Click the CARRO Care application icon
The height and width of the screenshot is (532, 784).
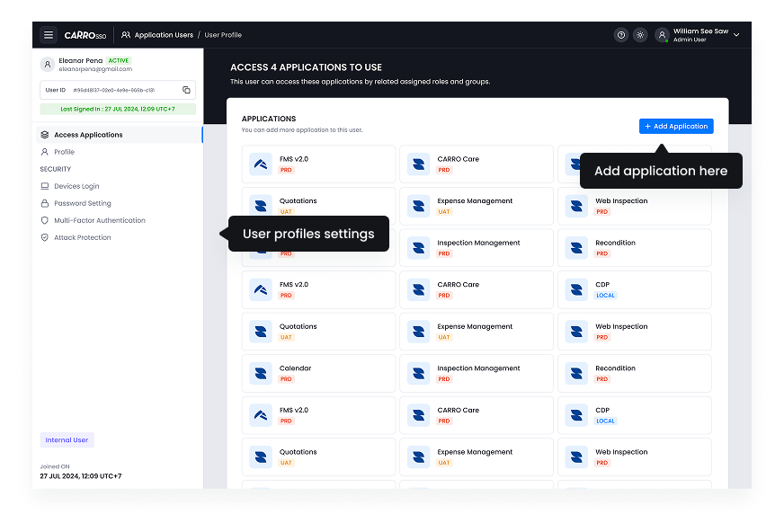tap(417, 164)
